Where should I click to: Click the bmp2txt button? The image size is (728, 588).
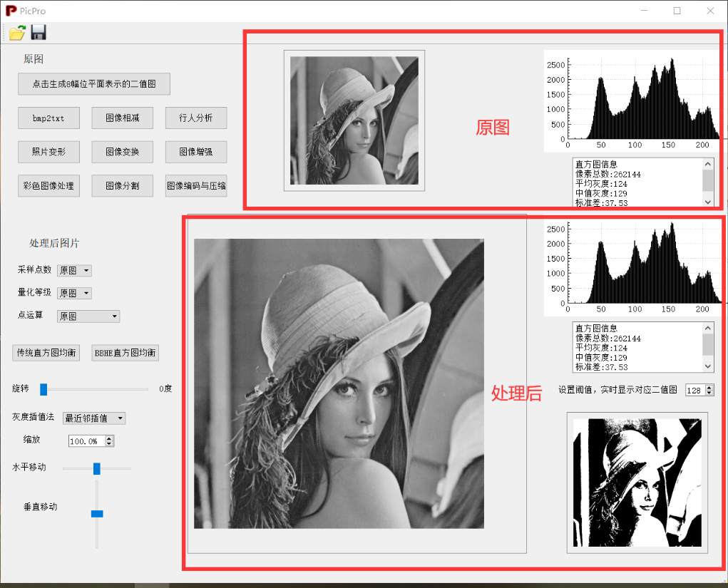pyautogui.click(x=48, y=118)
